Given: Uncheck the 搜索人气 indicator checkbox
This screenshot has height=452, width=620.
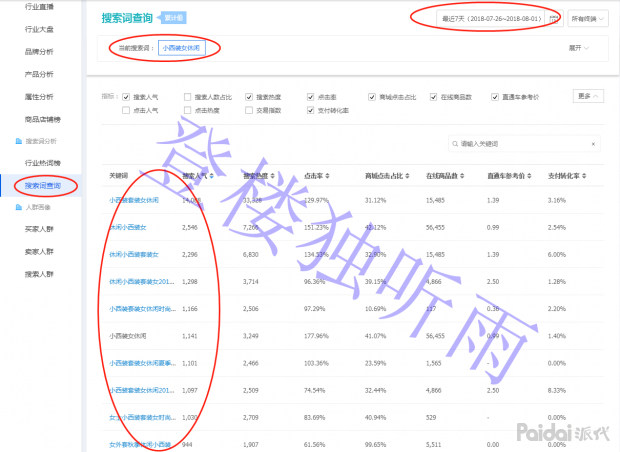Looking at the screenshot, I should 125,97.
